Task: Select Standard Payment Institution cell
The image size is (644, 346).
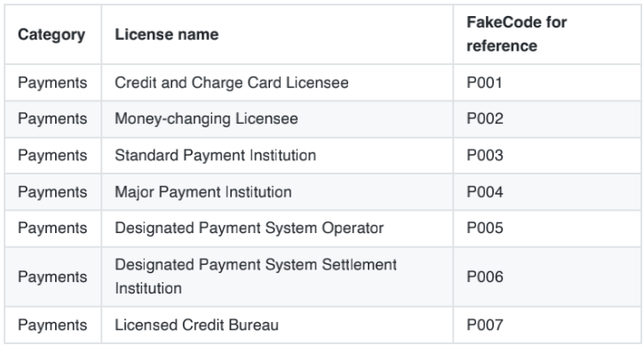Action: tap(277, 156)
